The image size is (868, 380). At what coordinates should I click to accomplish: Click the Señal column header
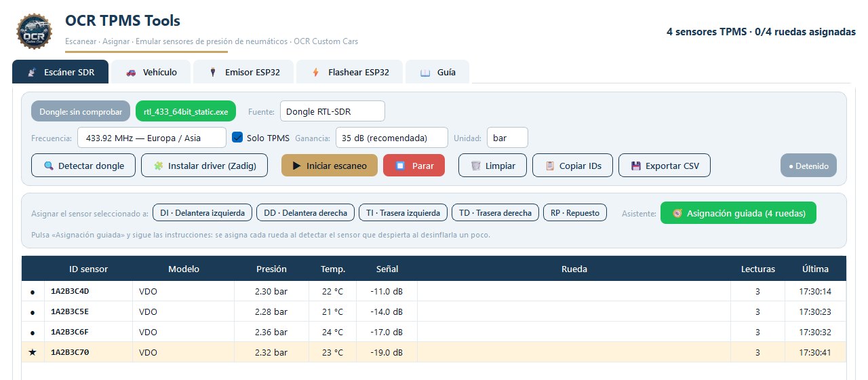coord(387,269)
